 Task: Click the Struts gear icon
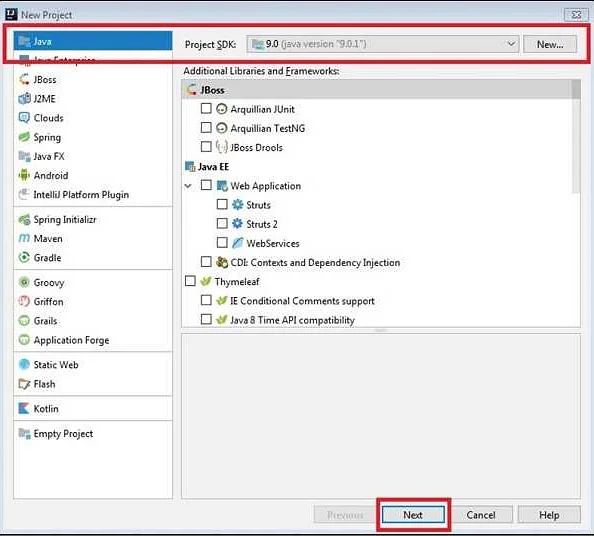pyautogui.click(x=238, y=205)
